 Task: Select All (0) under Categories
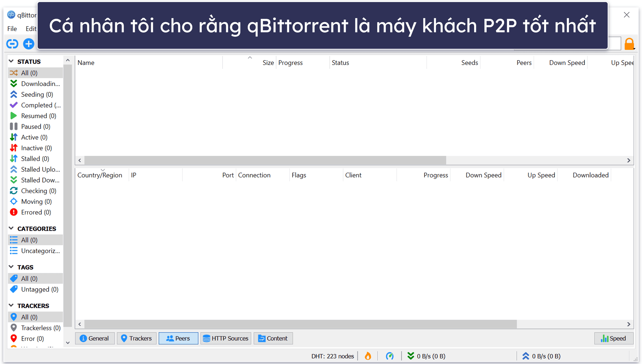tap(36, 240)
